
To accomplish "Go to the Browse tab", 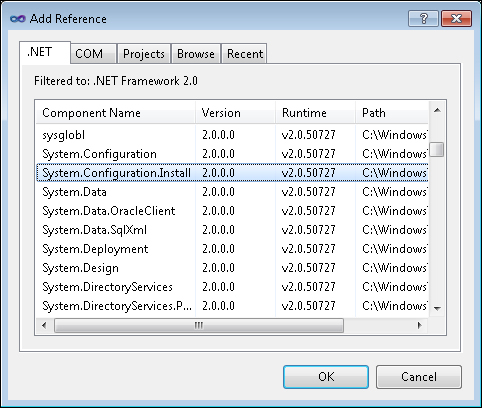I will coord(196,54).
